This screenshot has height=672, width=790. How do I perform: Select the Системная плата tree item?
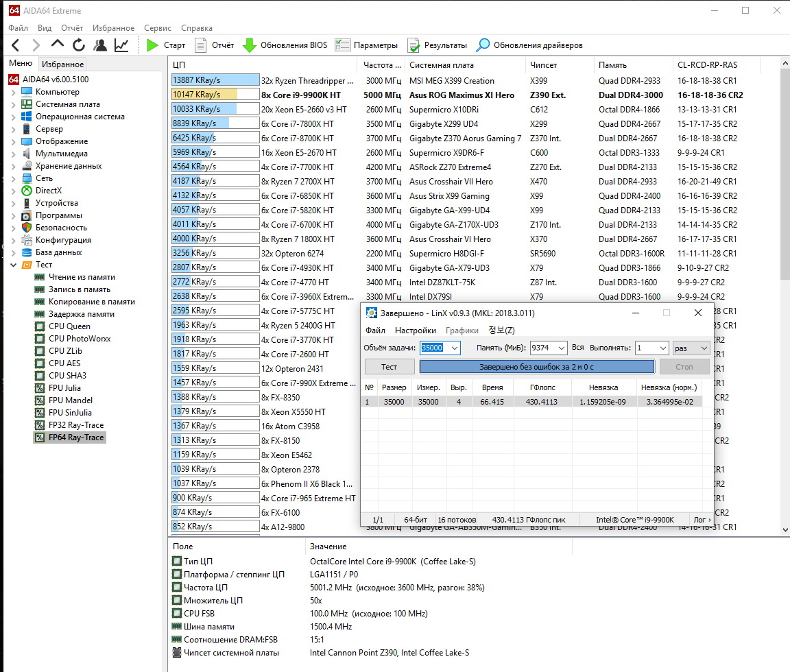(67, 104)
